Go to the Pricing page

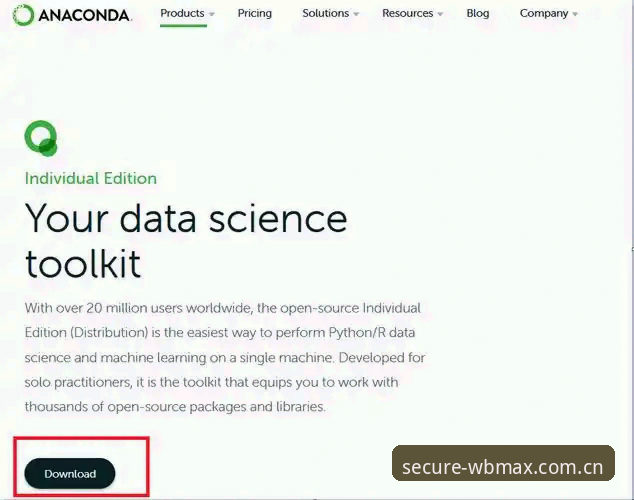255,13
